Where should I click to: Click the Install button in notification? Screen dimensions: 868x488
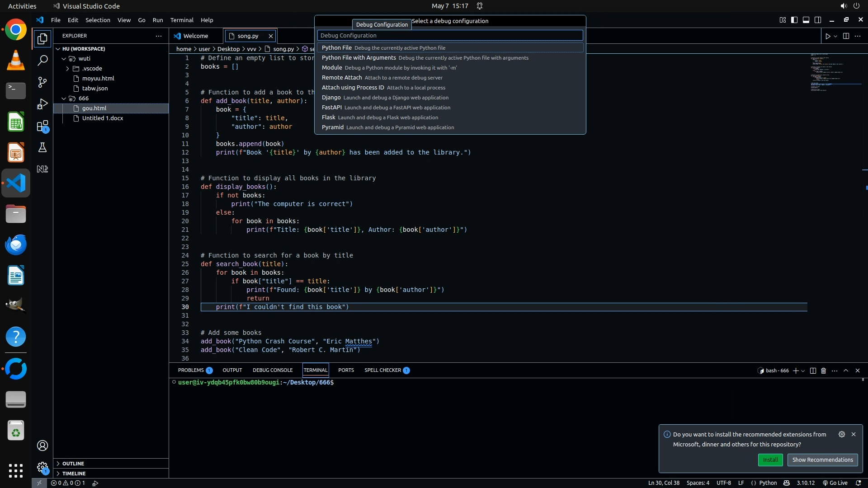[770, 460]
